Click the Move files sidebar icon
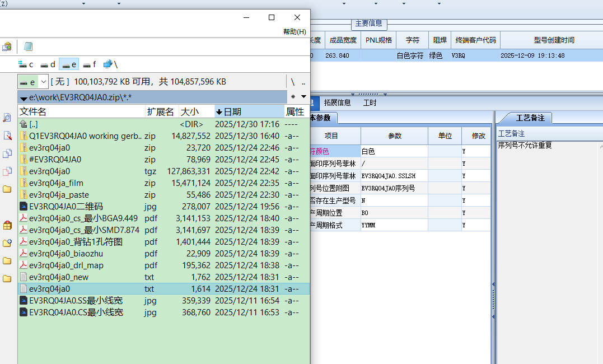Screen dimensions: 603x364 [x=7, y=171]
